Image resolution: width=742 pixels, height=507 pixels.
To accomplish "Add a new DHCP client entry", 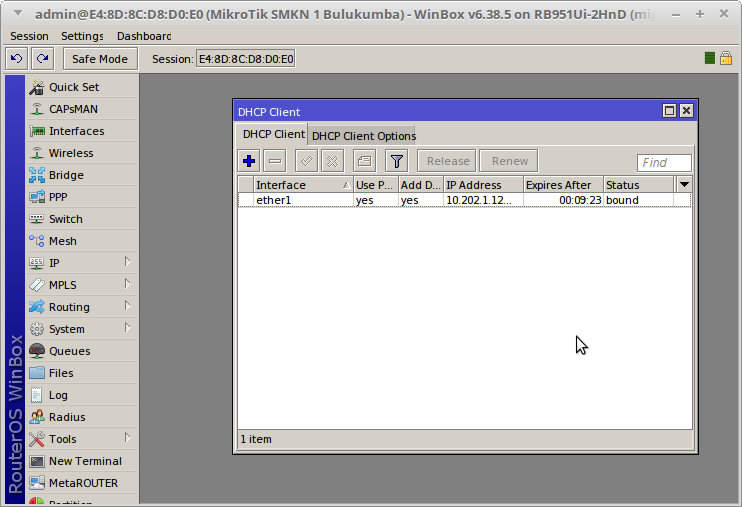I will click(249, 161).
